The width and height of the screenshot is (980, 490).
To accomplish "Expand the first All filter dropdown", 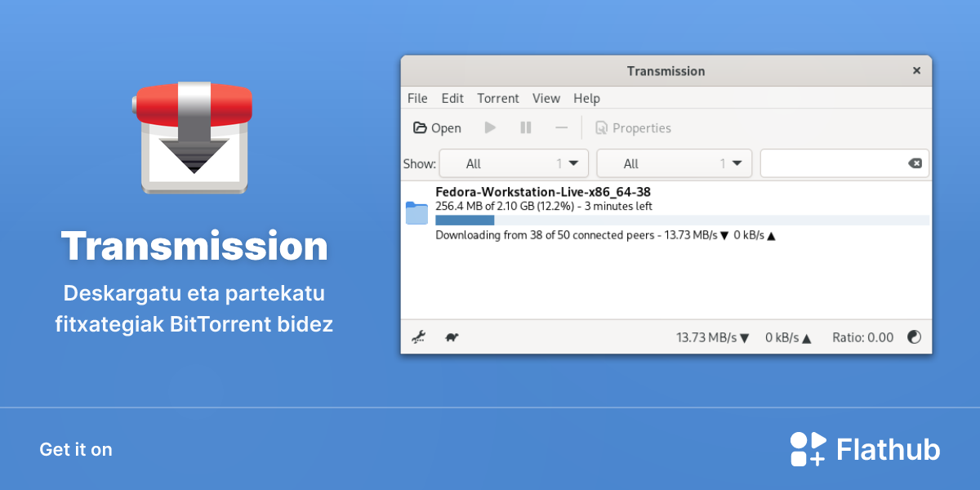I will click(514, 163).
